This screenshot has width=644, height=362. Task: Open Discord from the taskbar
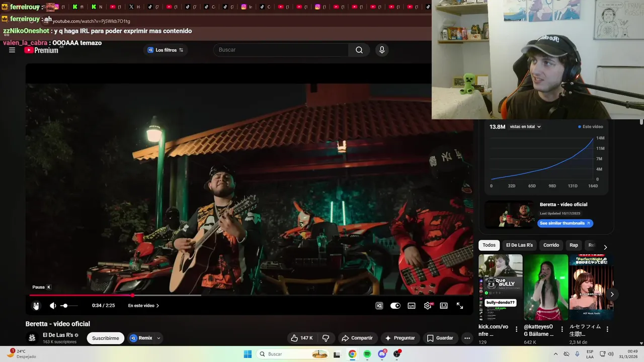click(x=382, y=354)
